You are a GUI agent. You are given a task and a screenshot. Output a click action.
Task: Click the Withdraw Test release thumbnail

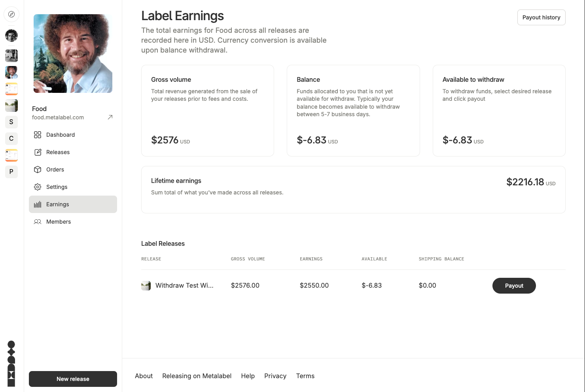point(146,286)
